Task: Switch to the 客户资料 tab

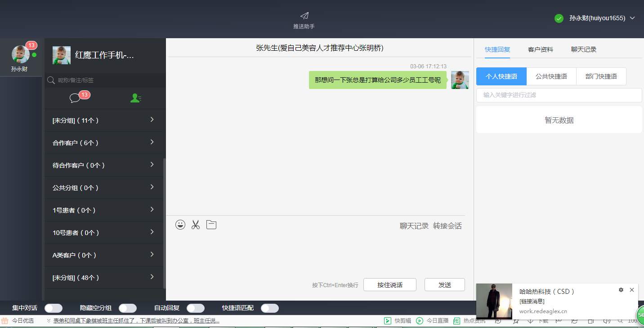Action: pyautogui.click(x=541, y=49)
